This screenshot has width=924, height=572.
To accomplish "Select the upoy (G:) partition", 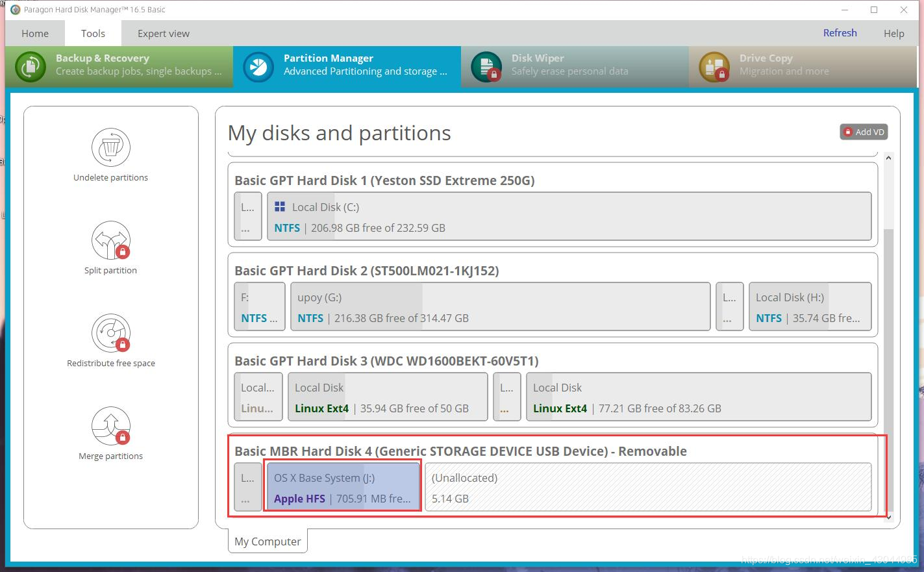I will 500,307.
